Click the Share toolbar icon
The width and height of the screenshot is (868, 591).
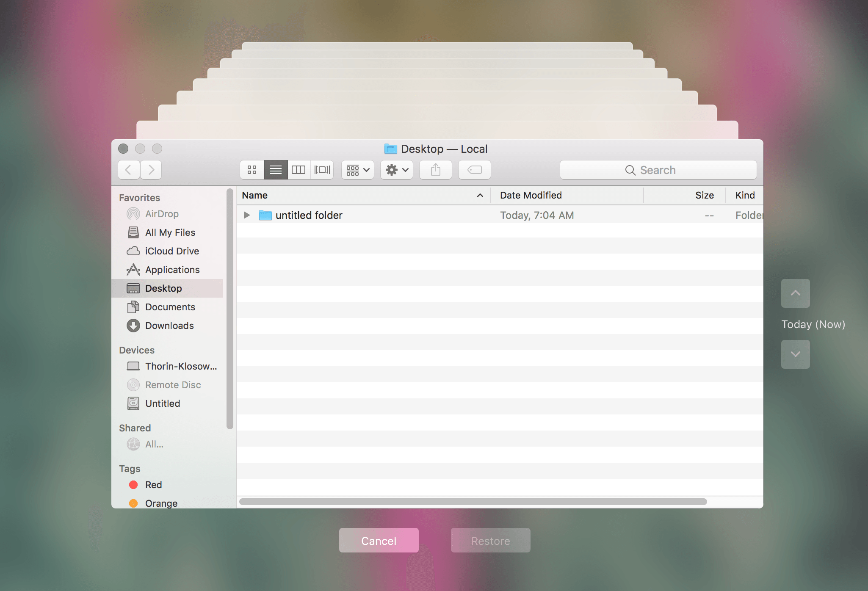[435, 170]
